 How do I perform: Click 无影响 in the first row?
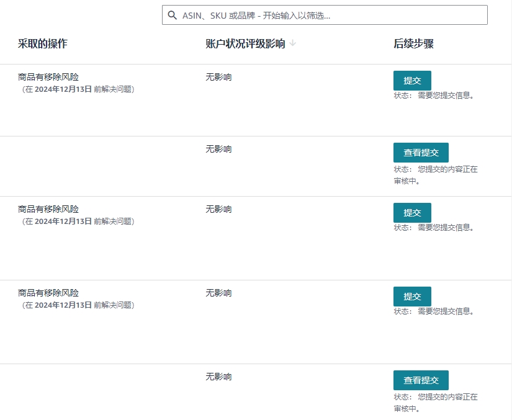(x=218, y=77)
